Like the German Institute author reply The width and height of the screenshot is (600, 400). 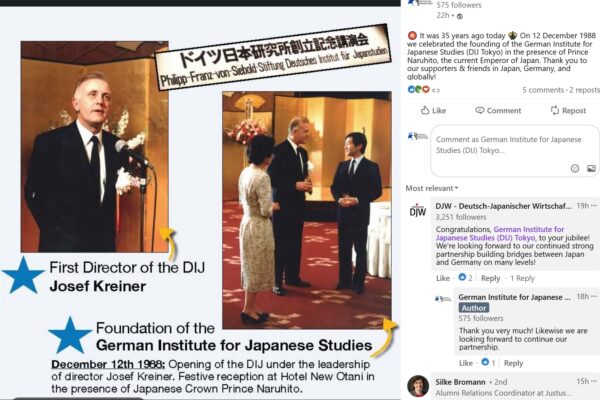coord(466,363)
